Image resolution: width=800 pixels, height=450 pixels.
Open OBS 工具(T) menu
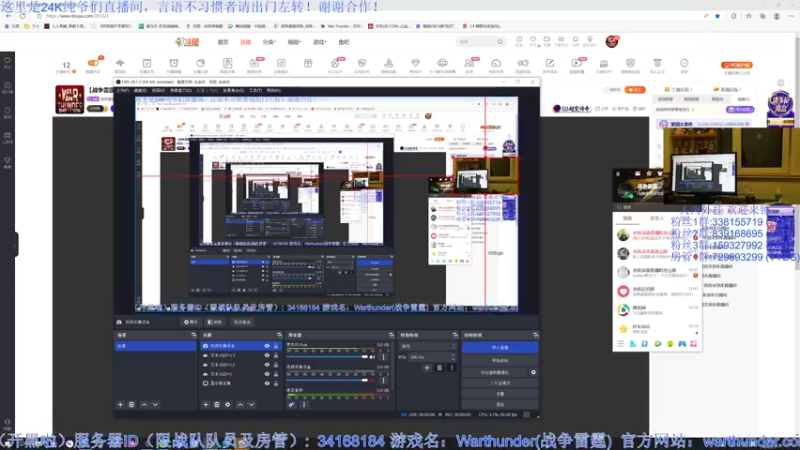click(x=256, y=90)
